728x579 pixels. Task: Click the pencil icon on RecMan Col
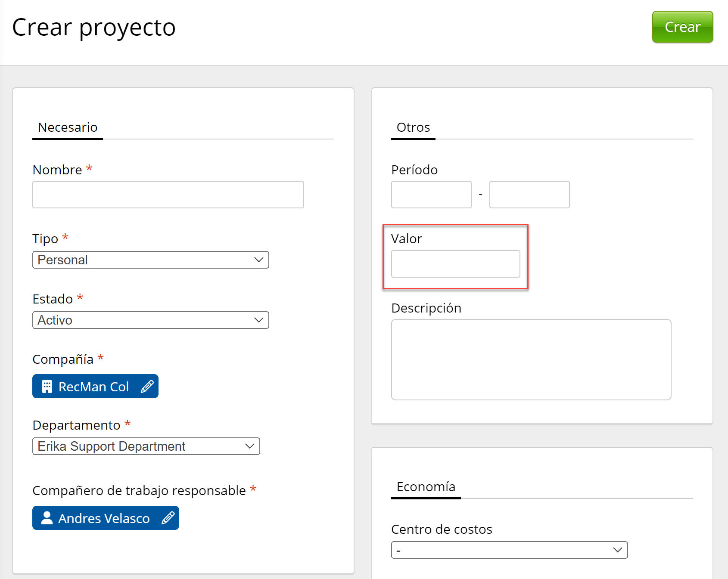pos(147,387)
